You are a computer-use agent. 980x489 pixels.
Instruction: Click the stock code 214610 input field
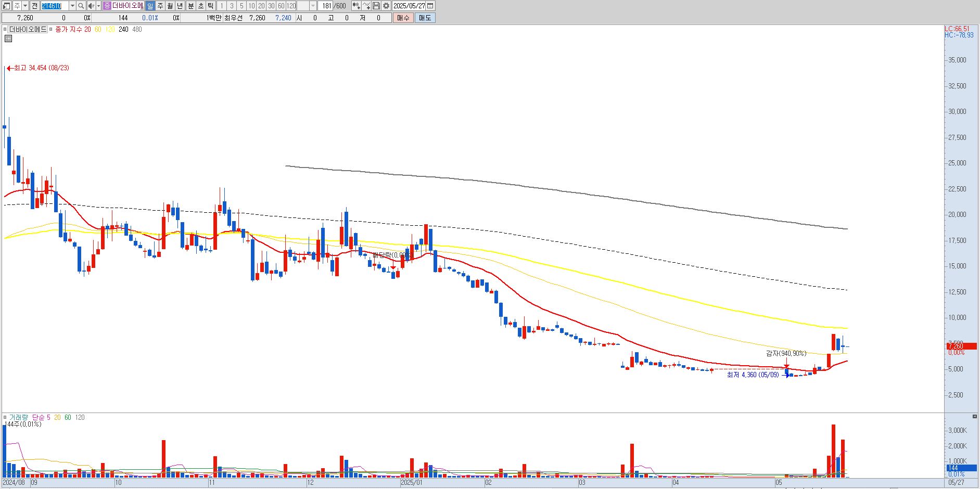tap(55, 6)
